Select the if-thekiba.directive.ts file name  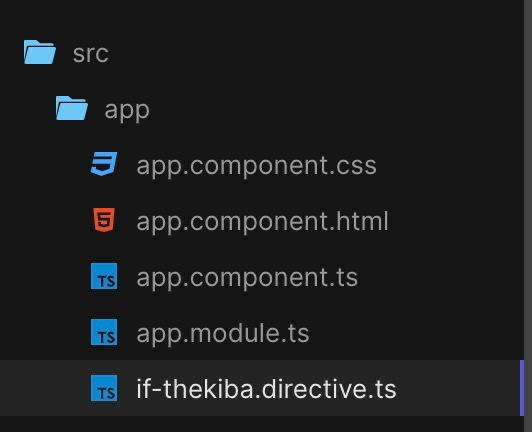pyautogui.click(x=266, y=389)
